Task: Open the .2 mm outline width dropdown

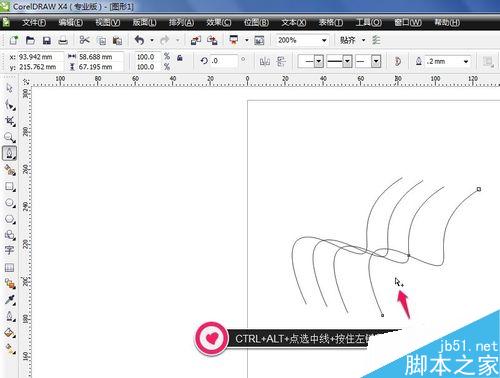Action: [466, 61]
